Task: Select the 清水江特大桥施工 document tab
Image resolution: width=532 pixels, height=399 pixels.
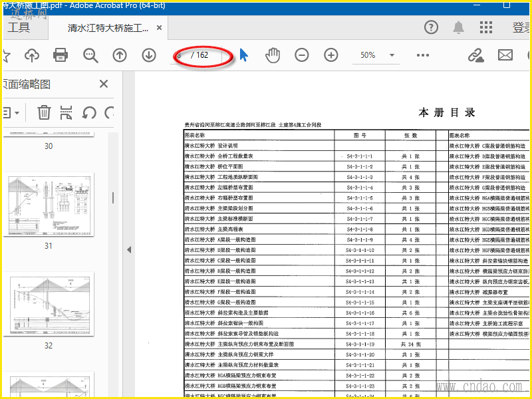Action: pyautogui.click(x=108, y=28)
